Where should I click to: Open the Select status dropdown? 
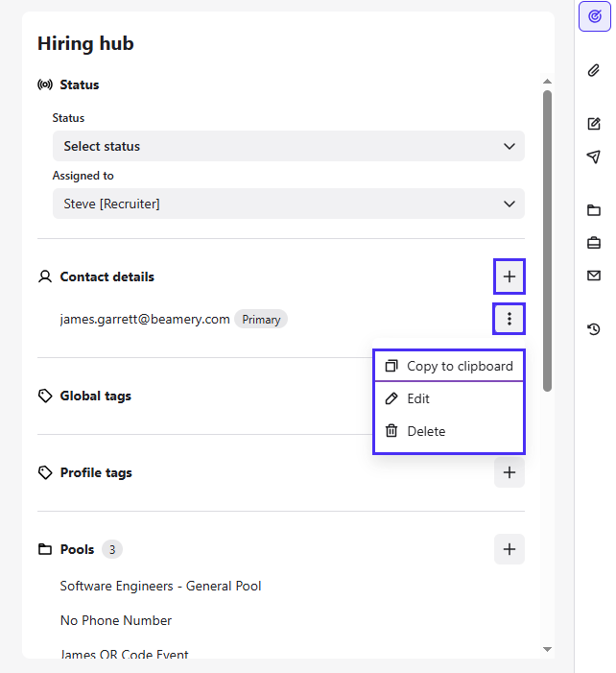click(289, 146)
